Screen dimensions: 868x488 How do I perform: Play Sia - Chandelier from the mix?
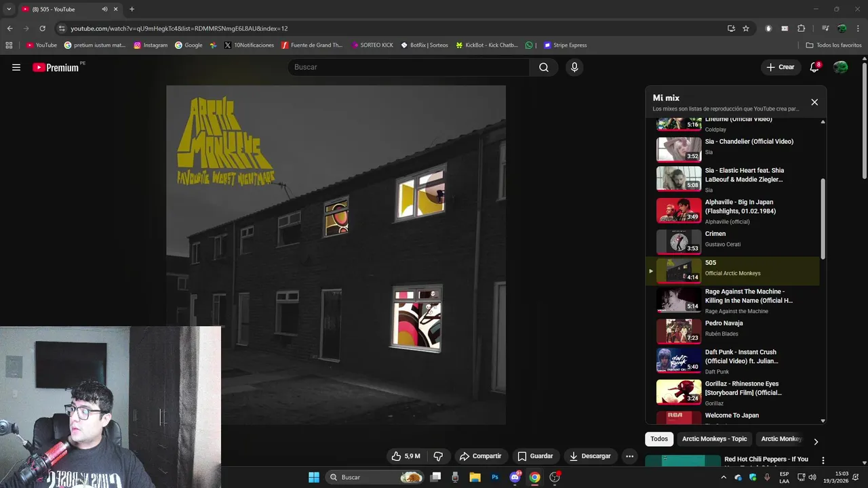click(732, 148)
